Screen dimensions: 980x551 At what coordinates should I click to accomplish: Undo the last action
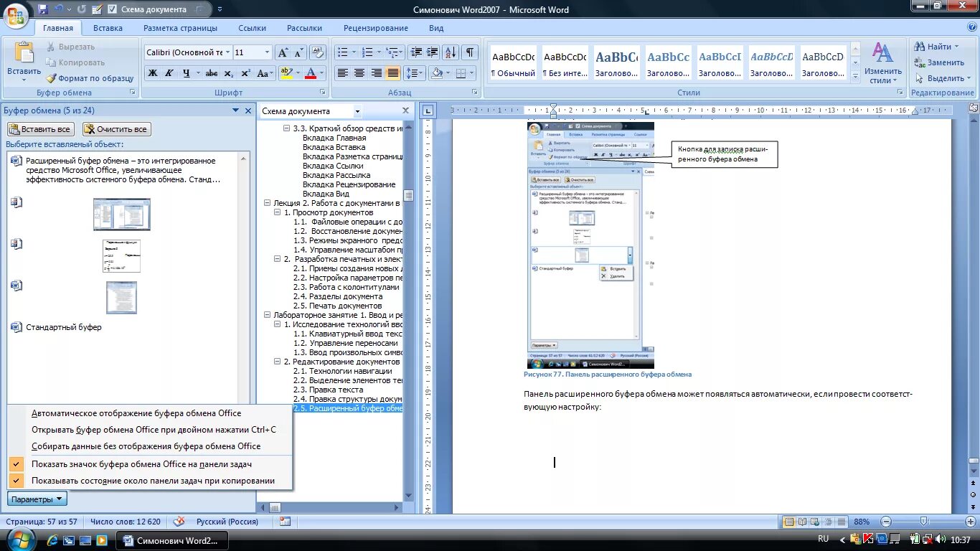click(60, 9)
